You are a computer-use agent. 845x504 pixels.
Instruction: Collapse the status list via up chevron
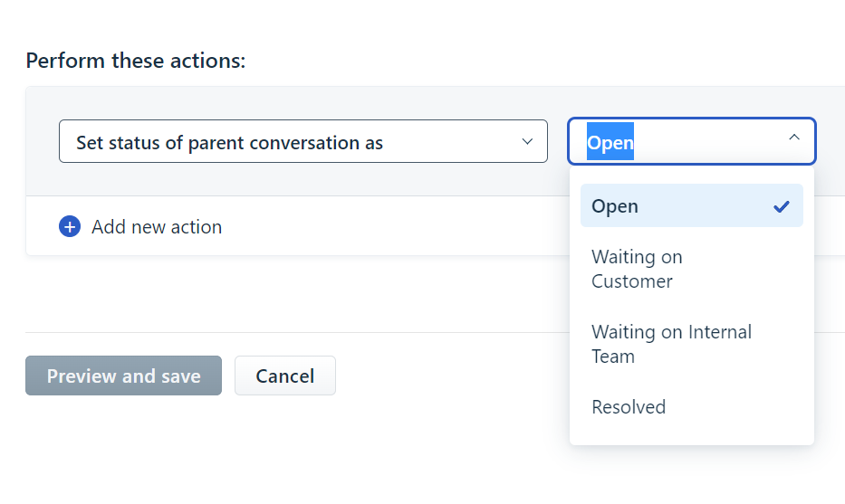click(794, 138)
